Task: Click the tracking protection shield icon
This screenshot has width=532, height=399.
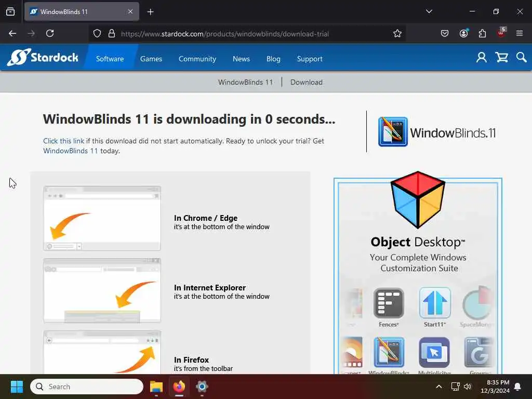Action: (97, 34)
